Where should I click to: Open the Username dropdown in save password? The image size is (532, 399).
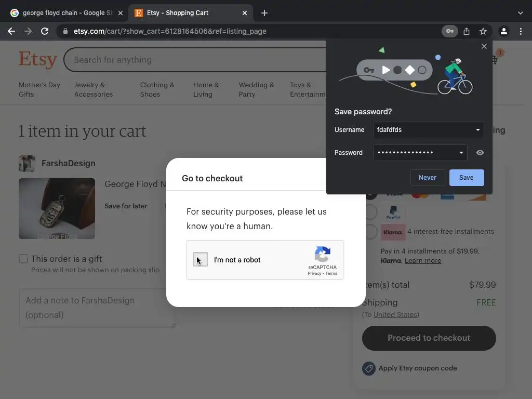(x=478, y=130)
